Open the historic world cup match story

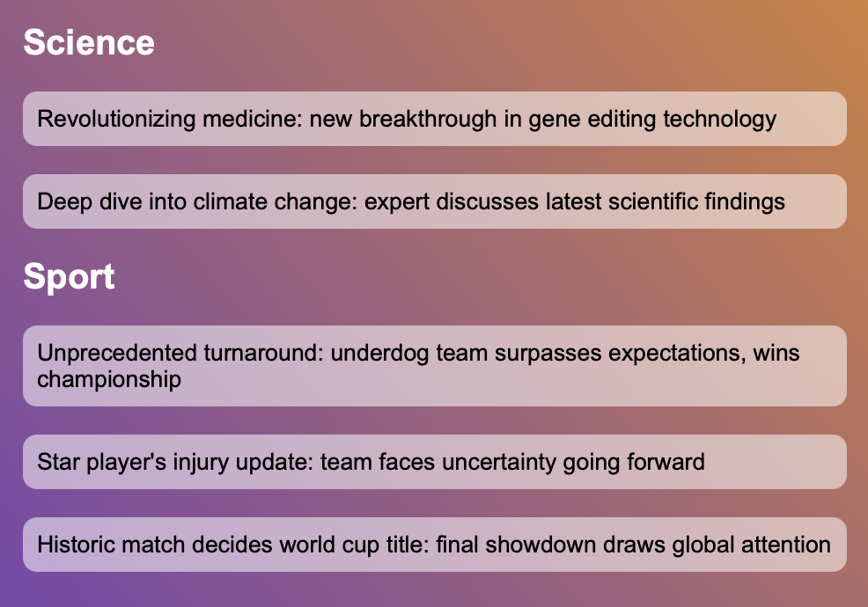[x=434, y=545]
